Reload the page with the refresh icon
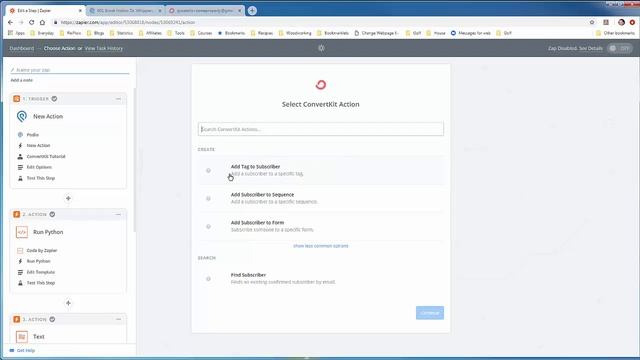The height and width of the screenshot is (360, 640). pyautogui.click(x=31, y=22)
